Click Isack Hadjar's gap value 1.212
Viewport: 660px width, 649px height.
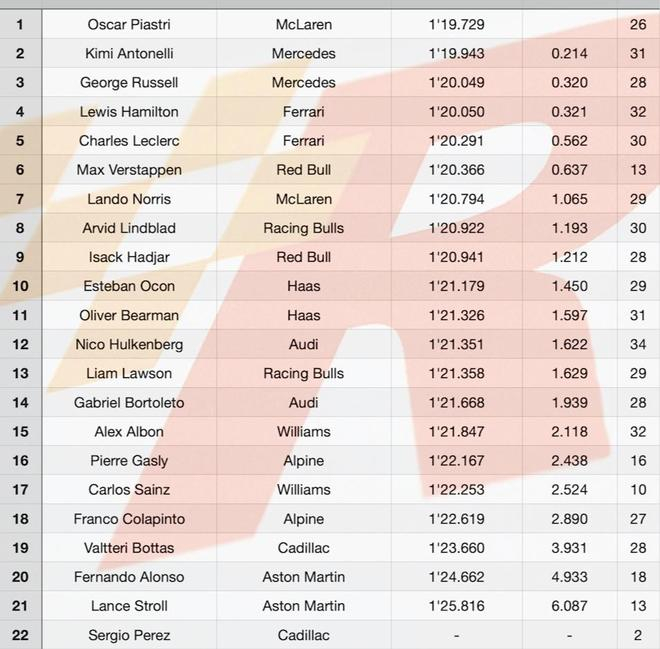pos(569,257)
